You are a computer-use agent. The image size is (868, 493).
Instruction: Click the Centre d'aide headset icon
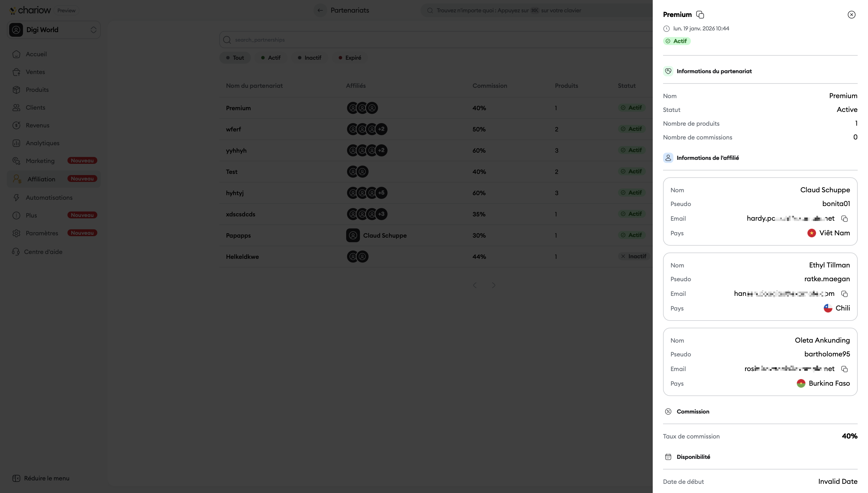tap(15, 252)
